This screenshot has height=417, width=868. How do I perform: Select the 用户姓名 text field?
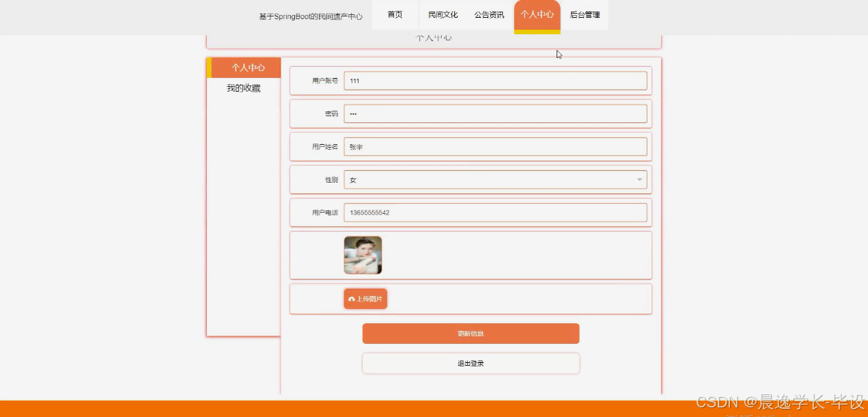495,146
